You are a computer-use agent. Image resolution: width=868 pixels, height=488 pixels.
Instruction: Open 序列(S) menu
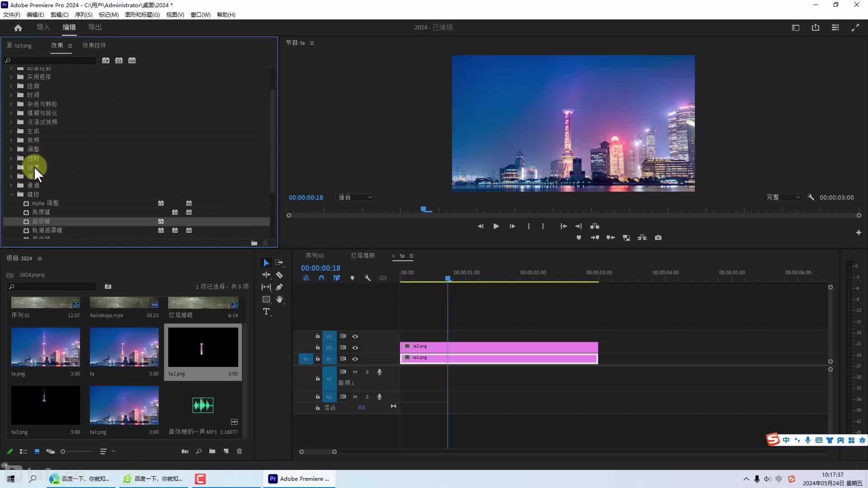(x=84, y=14)
